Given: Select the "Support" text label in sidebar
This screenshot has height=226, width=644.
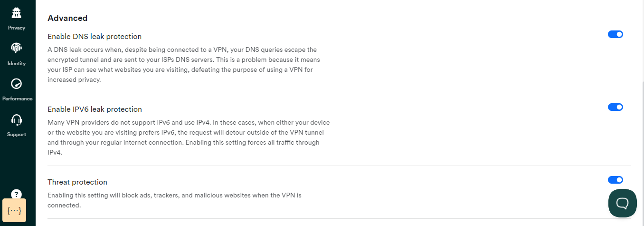Looking at the screenshot, I should (16, 134).
